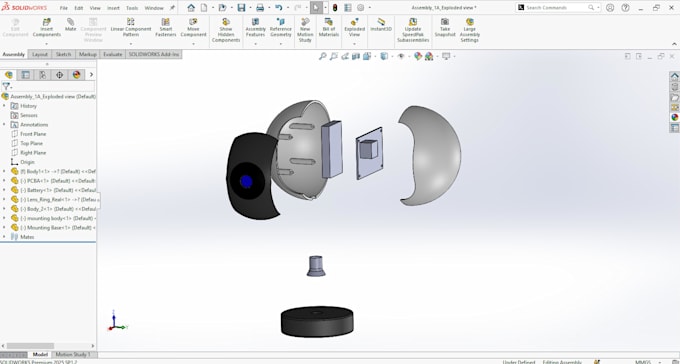Open the FeatureManager Design Tree tab
This screenshot has width=680, height=364.
[x=9, y=75]
